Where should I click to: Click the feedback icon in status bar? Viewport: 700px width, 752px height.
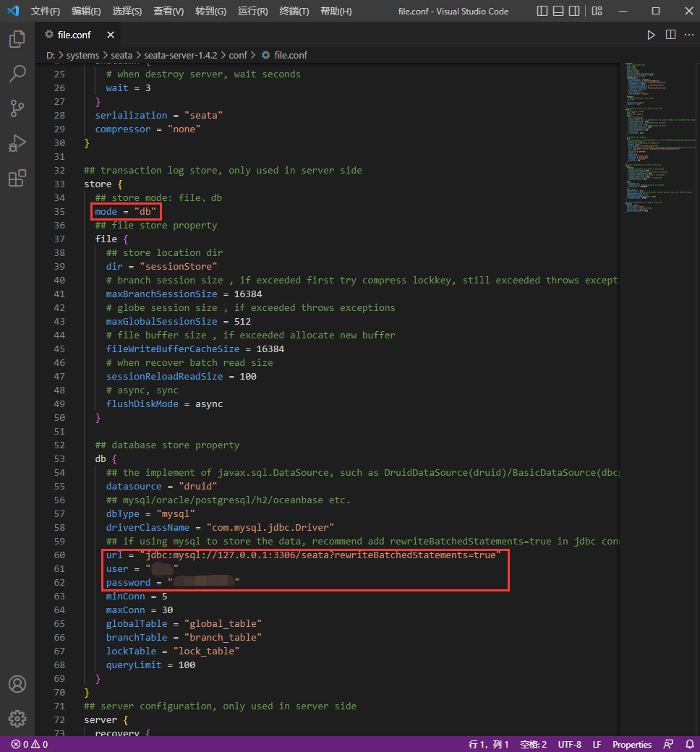668,744
